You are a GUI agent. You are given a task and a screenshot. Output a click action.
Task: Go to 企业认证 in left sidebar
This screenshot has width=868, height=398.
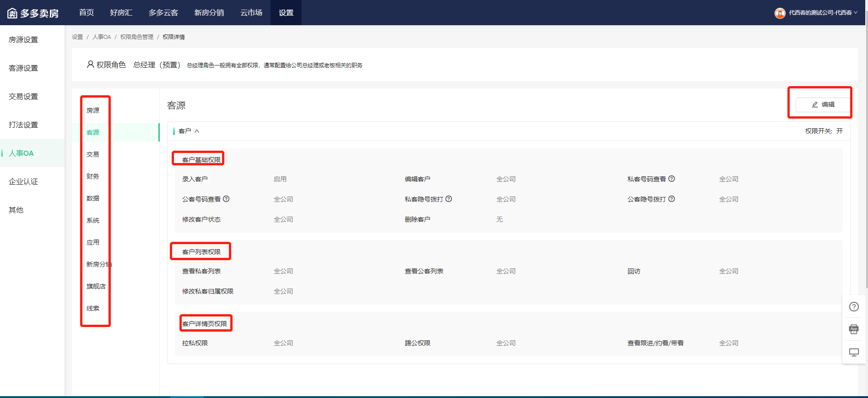(x=23, y=182)
